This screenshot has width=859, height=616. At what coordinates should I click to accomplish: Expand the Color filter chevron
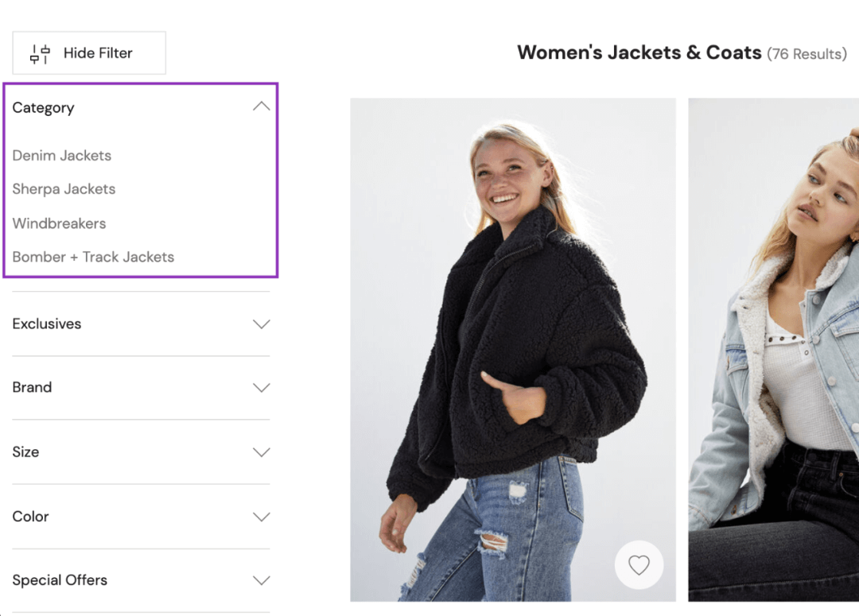pyautogui.click(x=261, y=517)
